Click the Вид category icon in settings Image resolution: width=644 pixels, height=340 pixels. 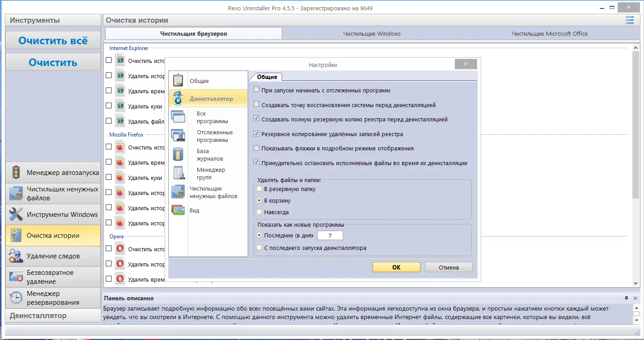point(178,210)
